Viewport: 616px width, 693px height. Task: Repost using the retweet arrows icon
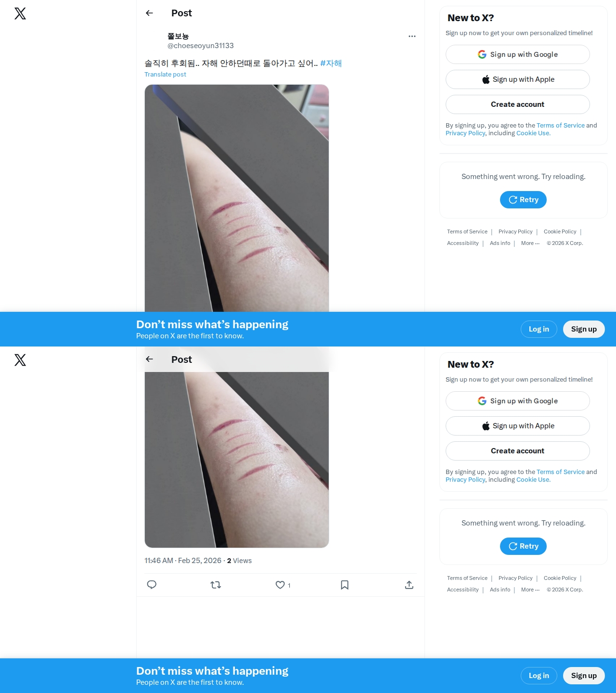[x=216, y=585]
